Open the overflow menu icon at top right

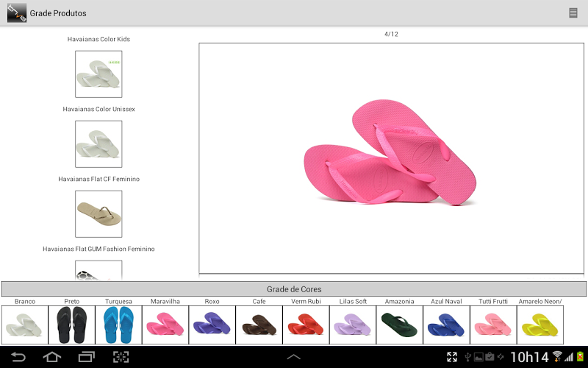[573, 13]
